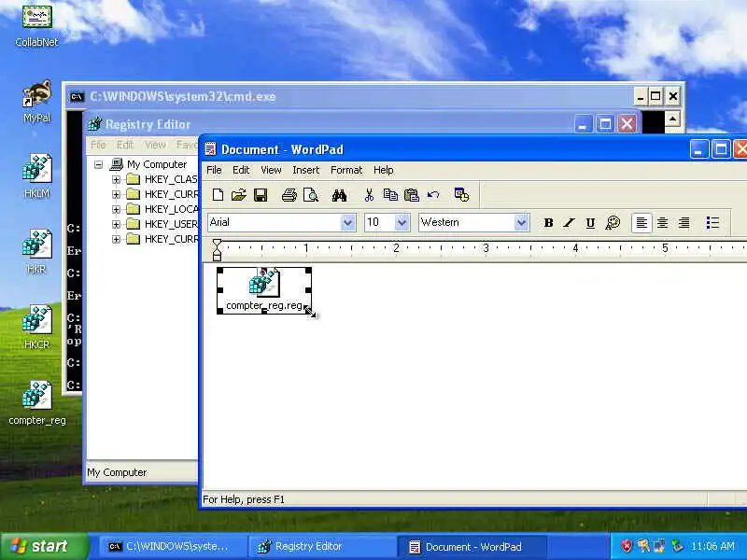
Task: Select HKCR registry file on desktop
Action: click(36, 328)
